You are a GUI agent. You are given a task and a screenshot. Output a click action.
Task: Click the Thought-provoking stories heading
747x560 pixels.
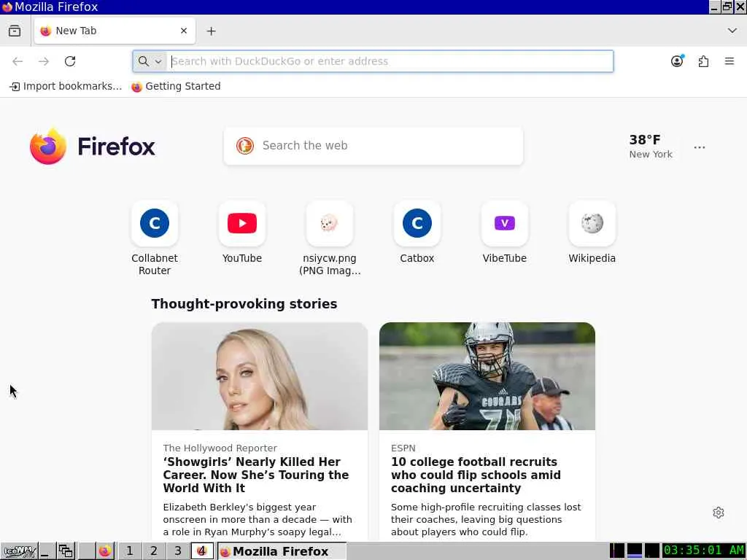point(244,304)
